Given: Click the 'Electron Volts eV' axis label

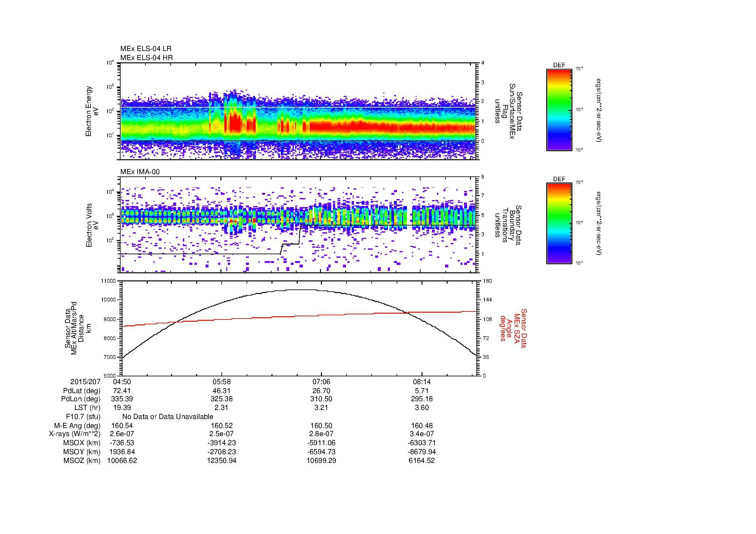Looking at the screenshot, I should point(92,225).
